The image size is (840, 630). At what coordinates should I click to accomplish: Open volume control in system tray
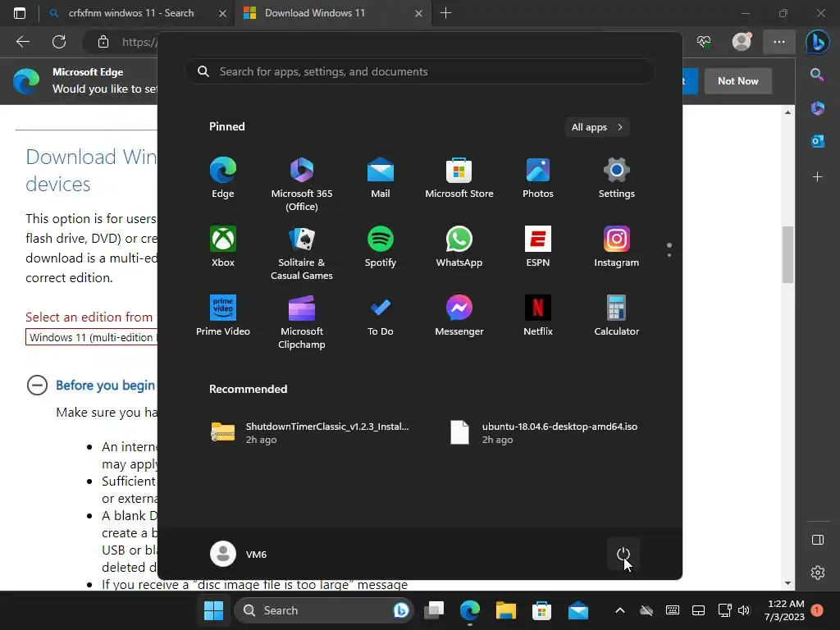[x=743, y=610]
